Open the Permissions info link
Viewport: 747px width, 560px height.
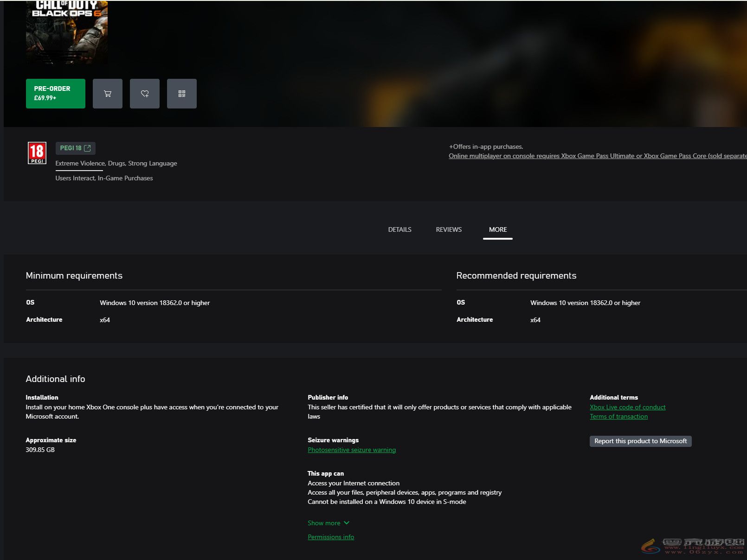point(330,537)
